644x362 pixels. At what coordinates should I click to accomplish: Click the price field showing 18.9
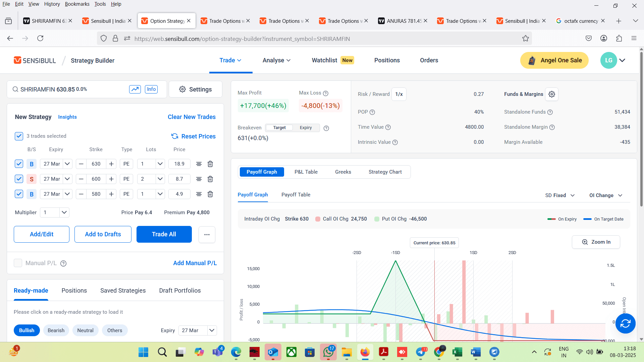point(179,164)
